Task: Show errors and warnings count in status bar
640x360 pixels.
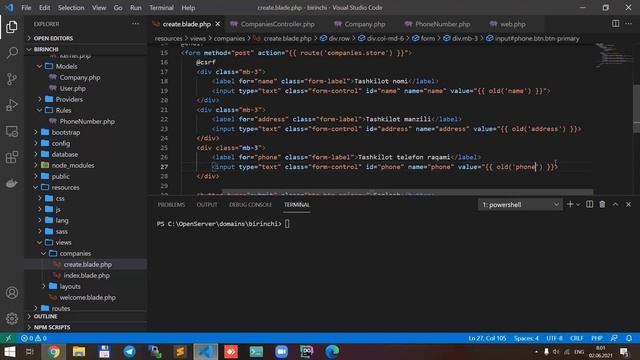Action: pyautogui.click(x=34, y=338)
